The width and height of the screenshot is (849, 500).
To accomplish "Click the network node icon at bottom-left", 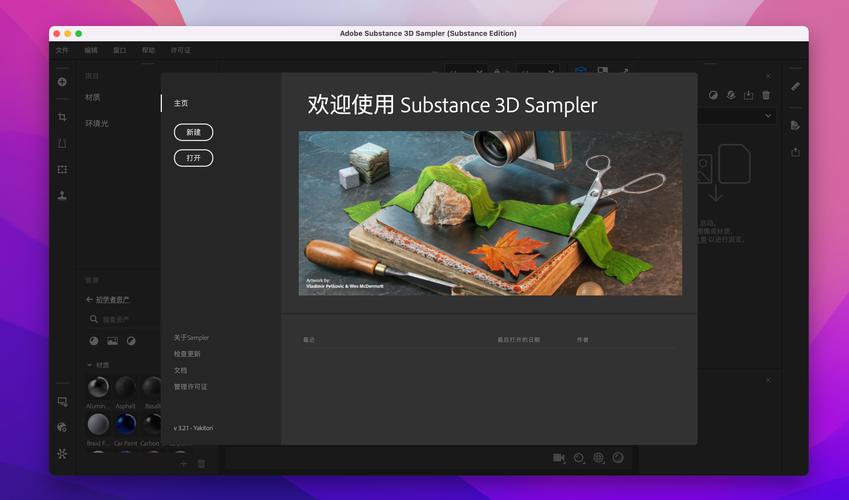I will point(62,453).
